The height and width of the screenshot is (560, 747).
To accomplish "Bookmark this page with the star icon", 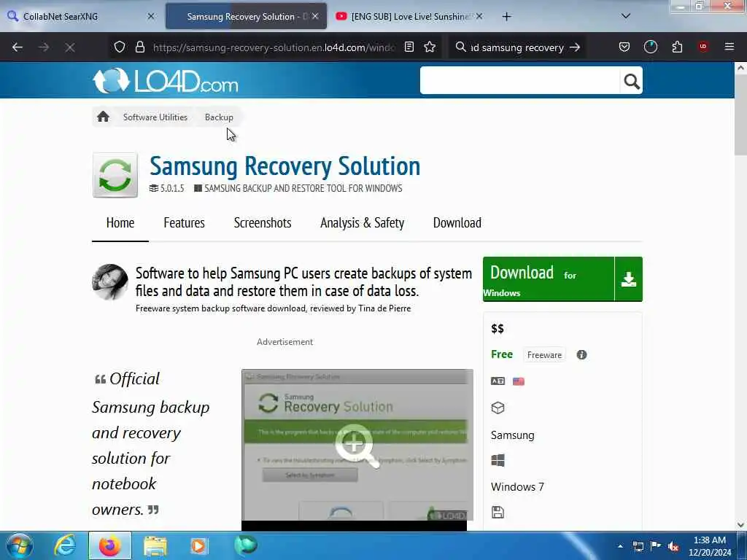I will coord(430,47).
